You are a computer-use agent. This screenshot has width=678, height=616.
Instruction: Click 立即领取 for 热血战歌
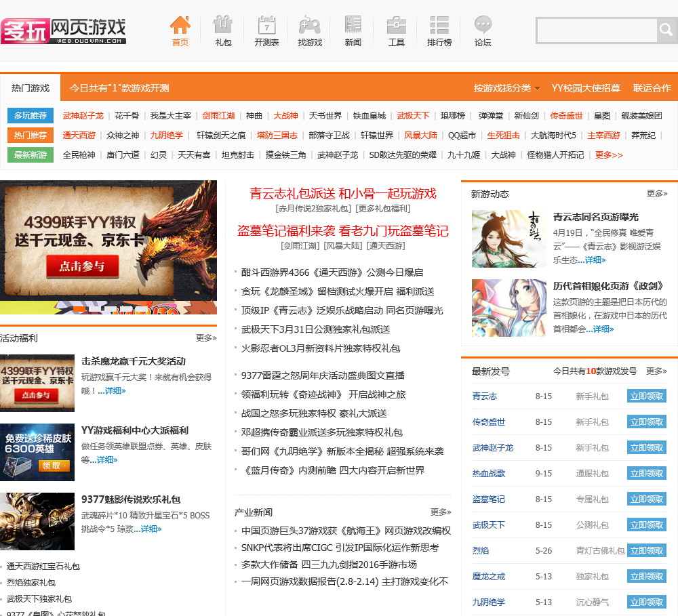[646, 473]
